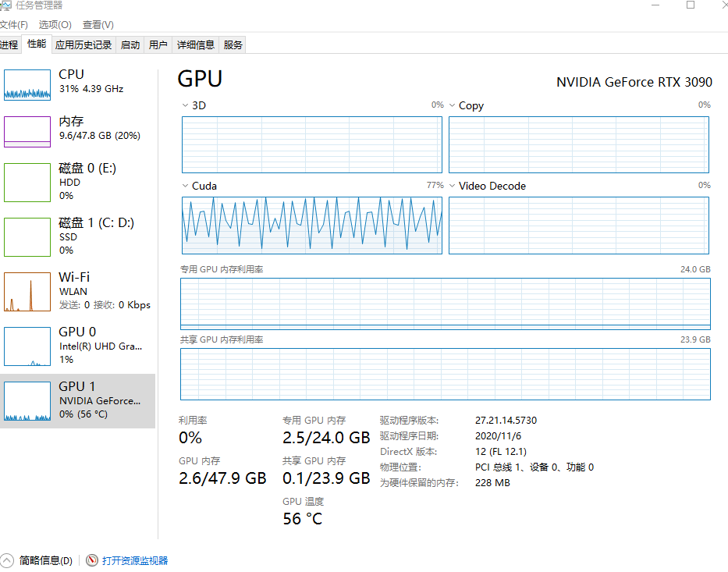Switch to the 服务 tab
Viewport: 728px width, 572px height.
tap(232, 44)
